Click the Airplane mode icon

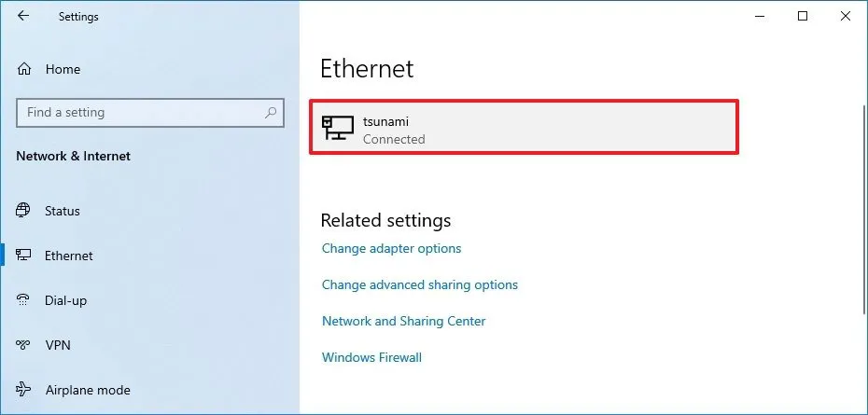point(25,390)
